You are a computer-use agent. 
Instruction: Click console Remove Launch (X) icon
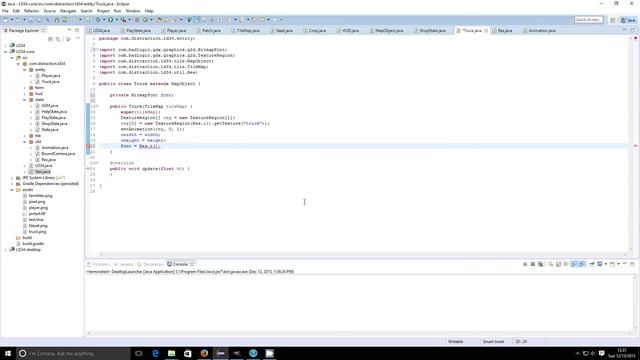(533, 264)
